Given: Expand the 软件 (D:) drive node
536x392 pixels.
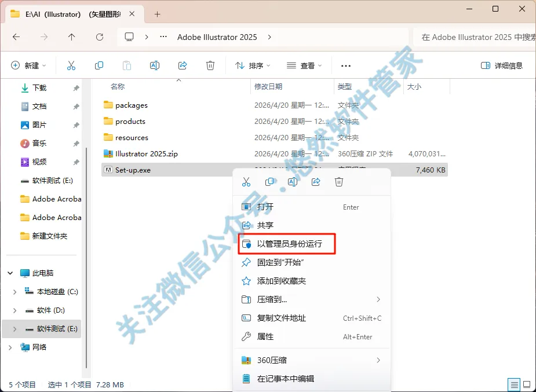Looking at the screenshot, I should pos(14,310).
